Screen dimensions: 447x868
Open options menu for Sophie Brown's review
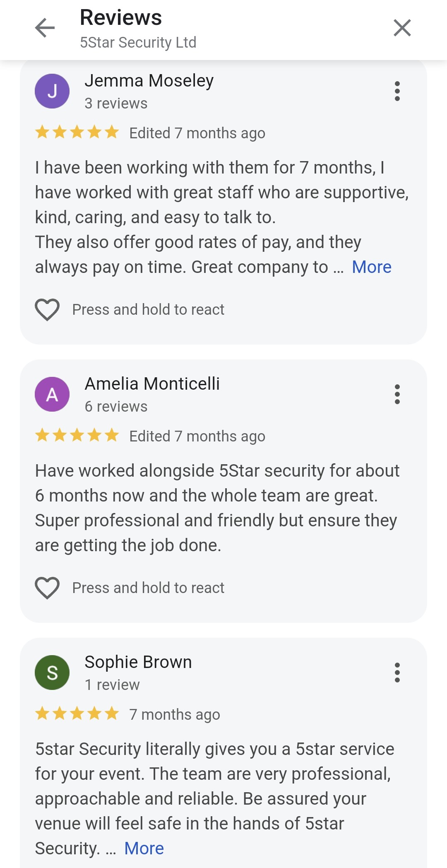click(x=397, y=673)
